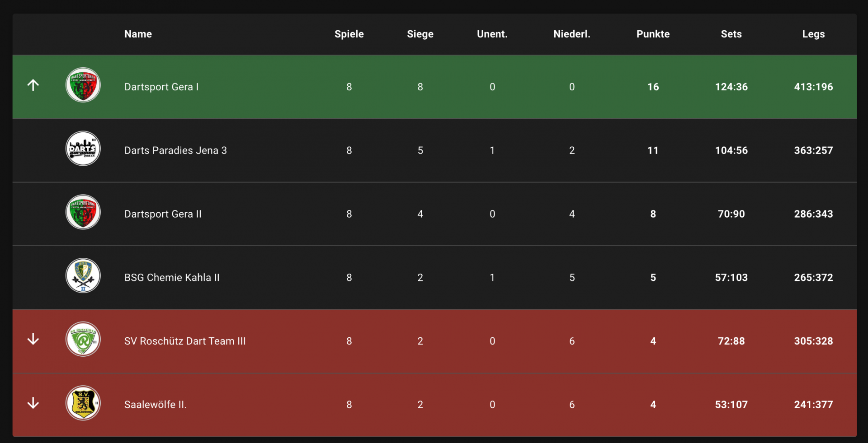This screenshot has width=868, height=443.
Task: Sort by the Siege column header
Action: (420, 34)
